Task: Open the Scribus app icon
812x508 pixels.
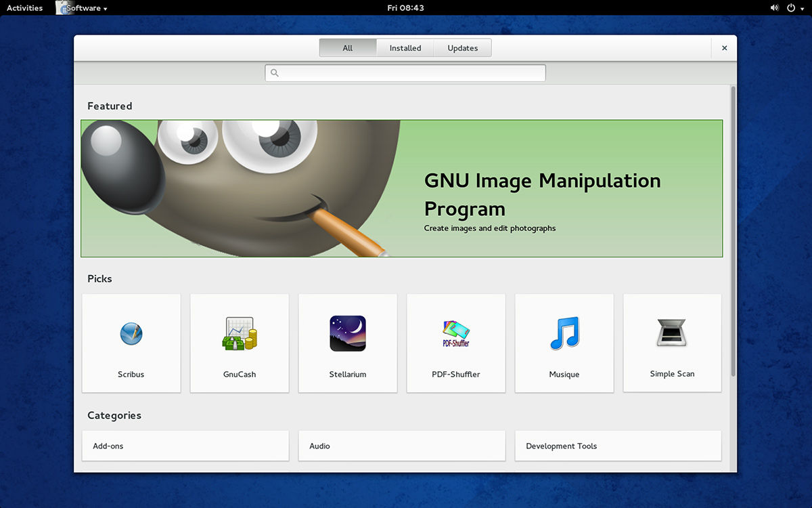Action: point(131,333)
